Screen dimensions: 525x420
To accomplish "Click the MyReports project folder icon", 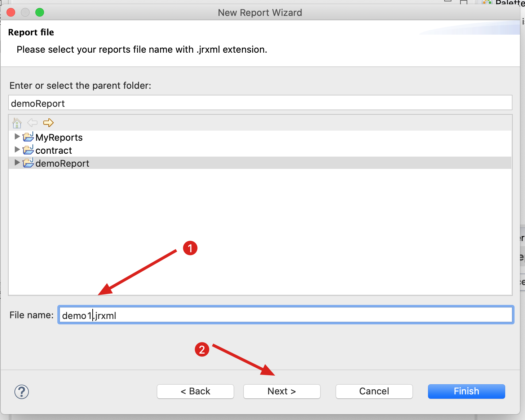I will point(28,137).
